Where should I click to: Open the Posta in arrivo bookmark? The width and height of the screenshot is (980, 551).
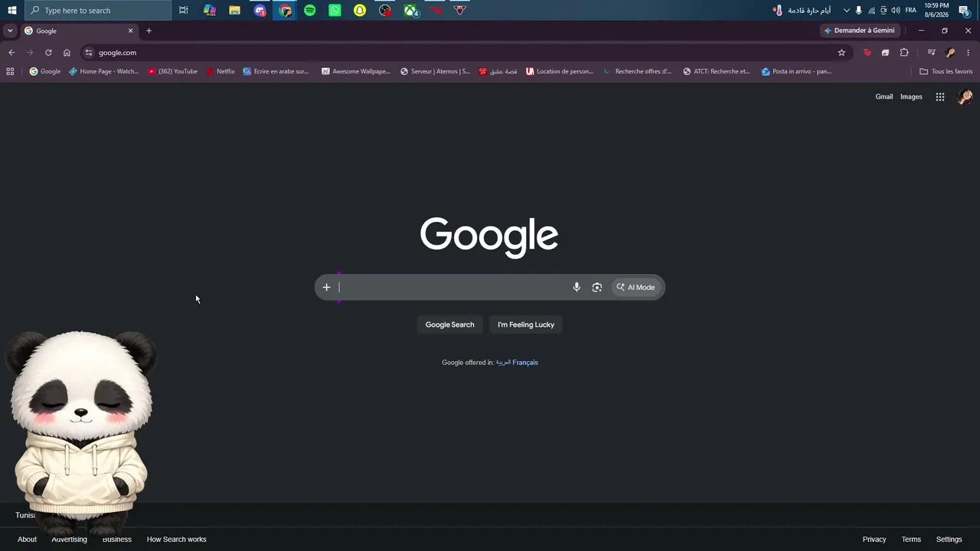[797, 71]
